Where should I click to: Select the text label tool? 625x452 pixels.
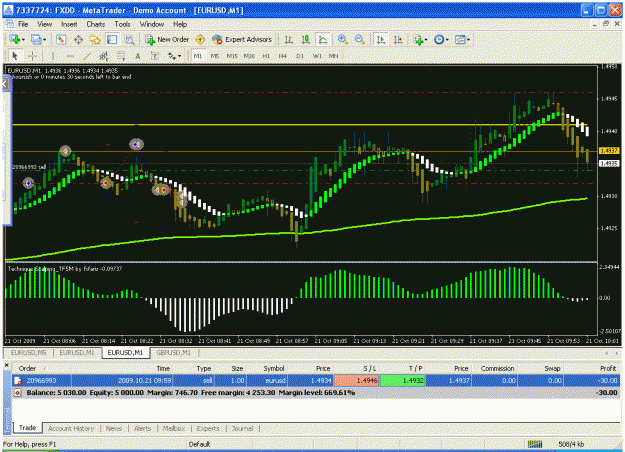(x=155, y=56)
